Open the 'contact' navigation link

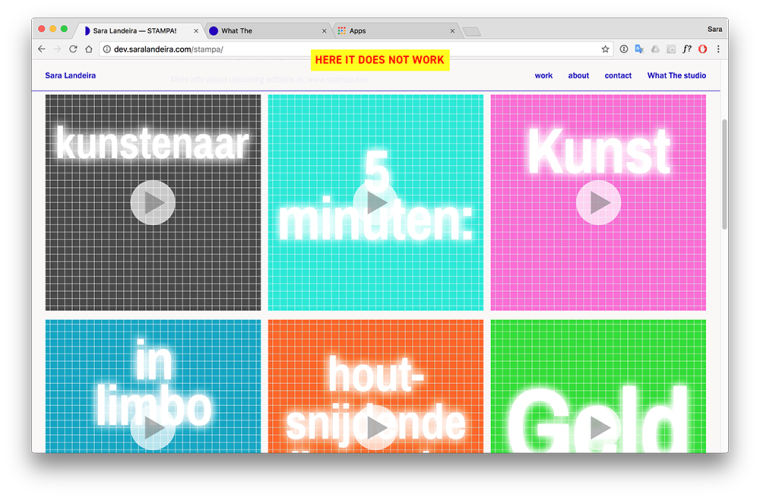(x=618, y=76)
